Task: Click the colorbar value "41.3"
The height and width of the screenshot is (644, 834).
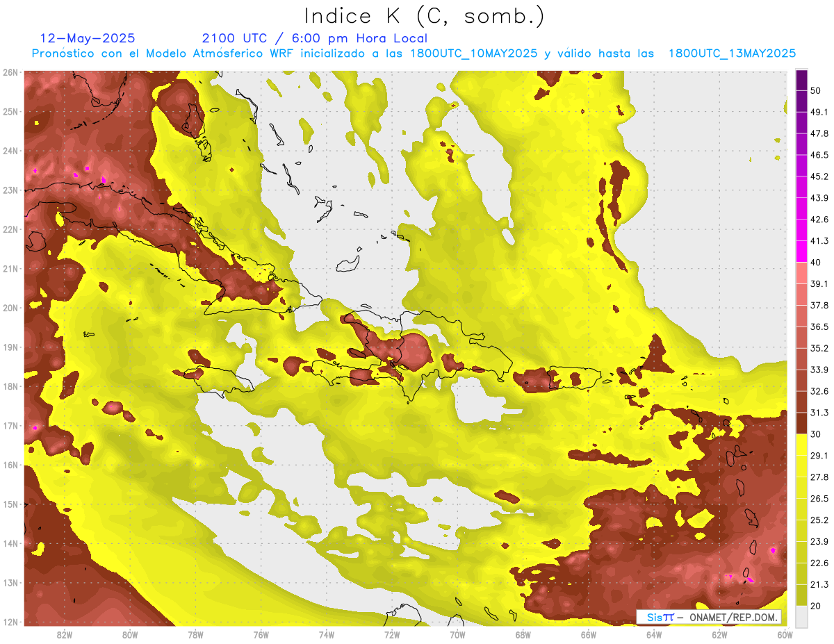Action: coord(819,241)
